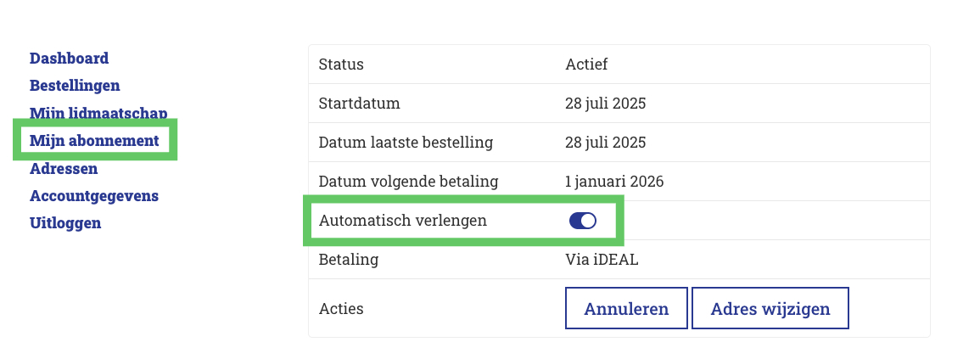Go to Bestellingen page
980x359 pixels.
75,86
